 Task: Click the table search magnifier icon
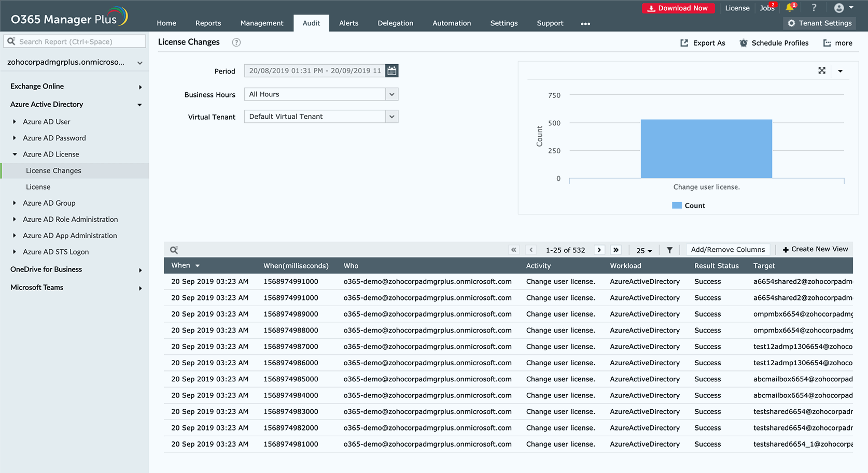[174, 250]
